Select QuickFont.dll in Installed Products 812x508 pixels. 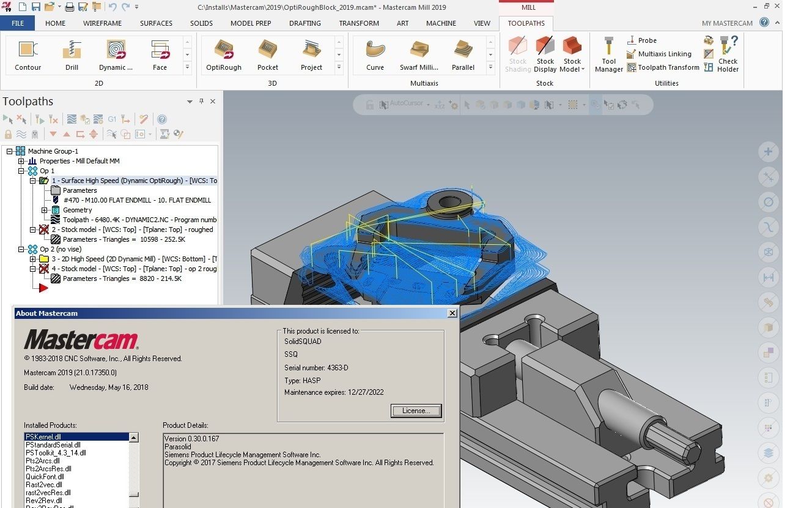(x=45, y=477)
